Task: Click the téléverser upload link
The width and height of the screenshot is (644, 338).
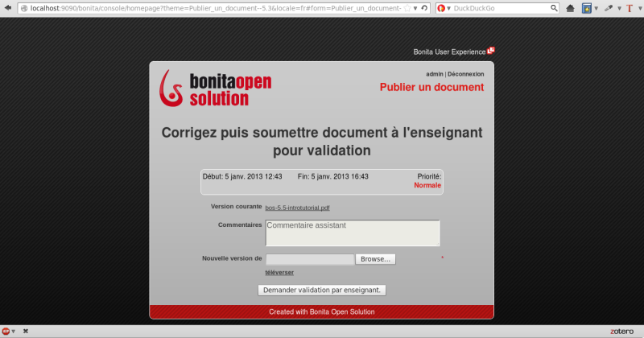Action: (279, 272)
